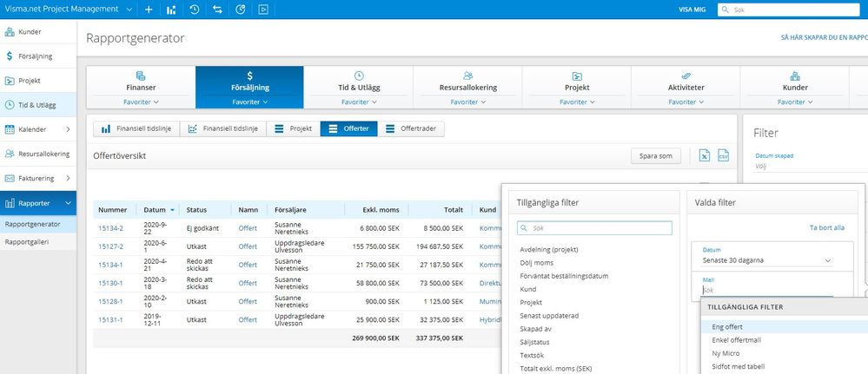This screenshot has width=868, height=374.
Task: Open Försäljning in the sidebar
Action: [x=38, y=56]
